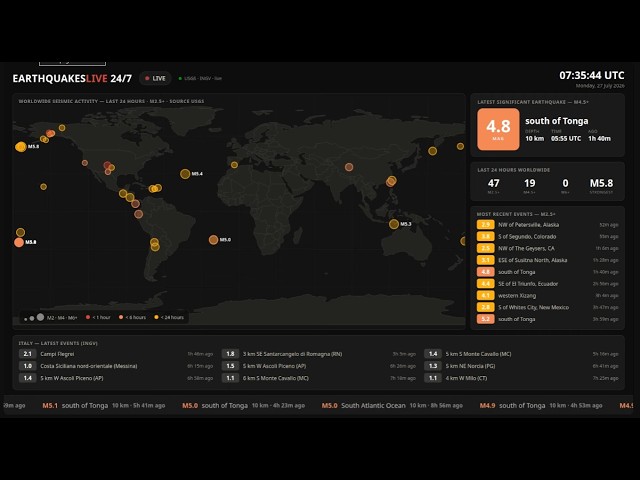
Task: Select the M5.8 marker near Alaska's Aleutians
Action: 20,147
